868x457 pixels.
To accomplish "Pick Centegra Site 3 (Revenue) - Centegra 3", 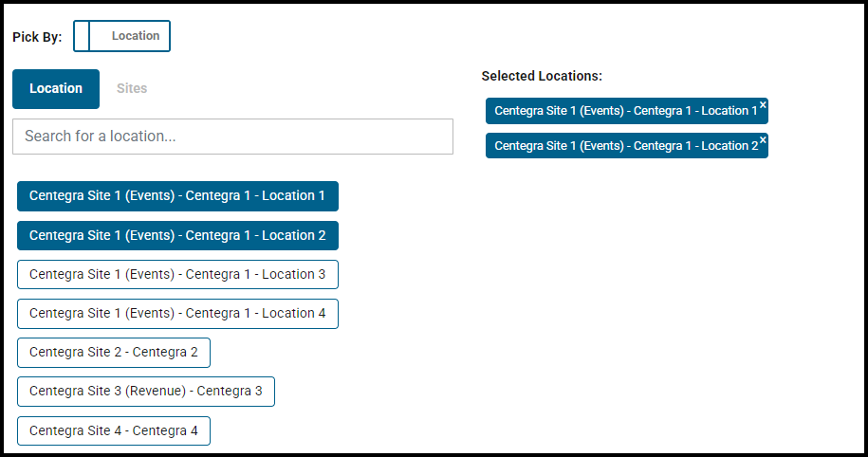I will point(145,392).
